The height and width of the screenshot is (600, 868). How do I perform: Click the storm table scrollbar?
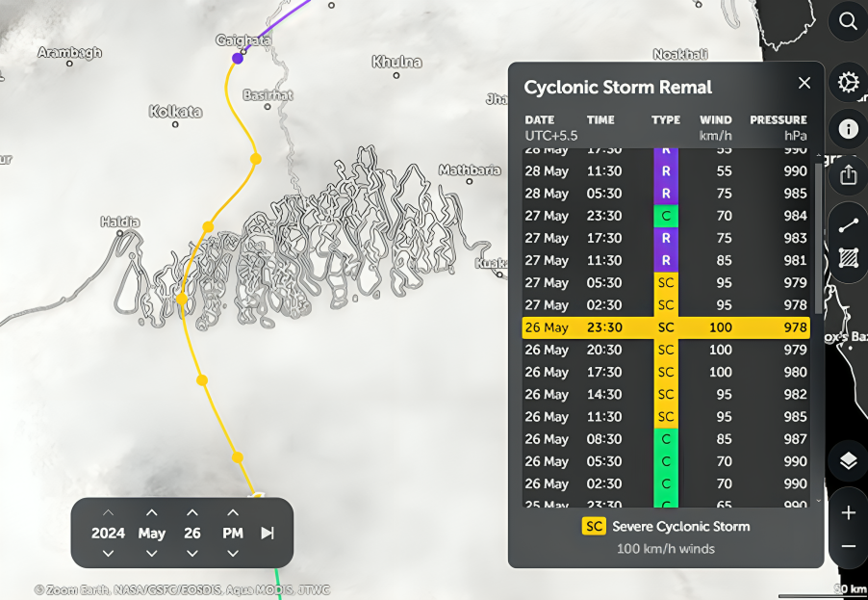[818, 238]
